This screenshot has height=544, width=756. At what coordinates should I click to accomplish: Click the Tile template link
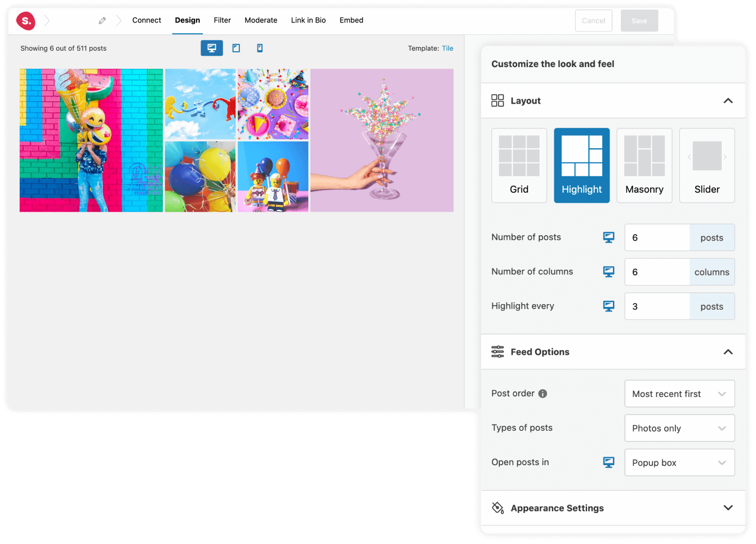click(448, 48)
